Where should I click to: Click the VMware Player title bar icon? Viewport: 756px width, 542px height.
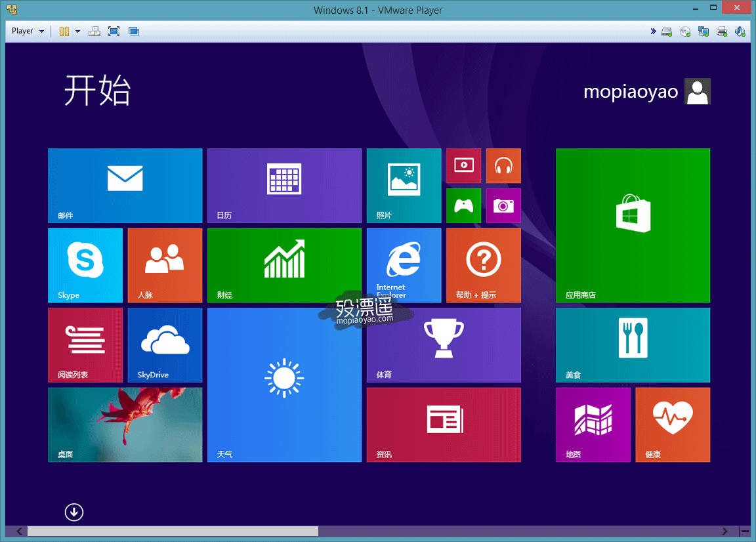click(x=12, y=9)
